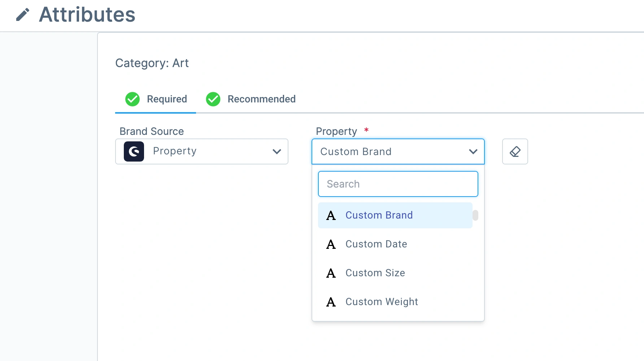644x361 pixels.
Task: Click the pencil edit icon beside Attributes
Action: coord(23,15)
